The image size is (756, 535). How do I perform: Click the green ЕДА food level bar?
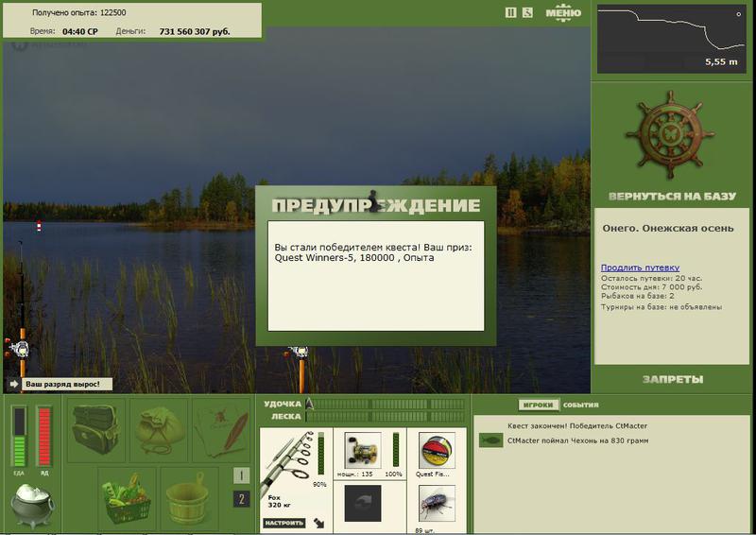point(20,437)
